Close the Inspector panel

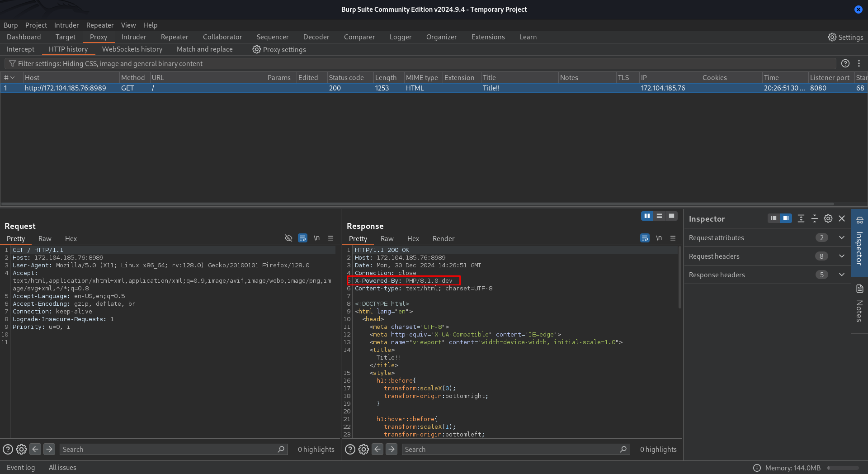[841, 219]
